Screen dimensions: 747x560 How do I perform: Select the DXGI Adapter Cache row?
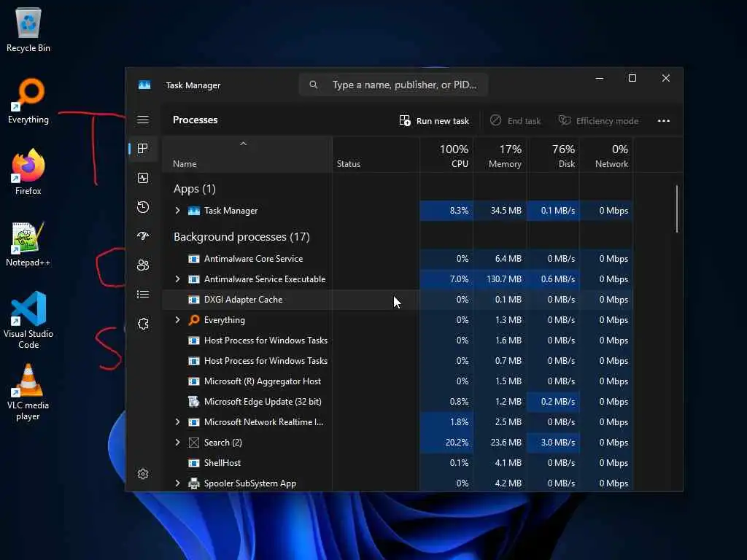(398, 300)
